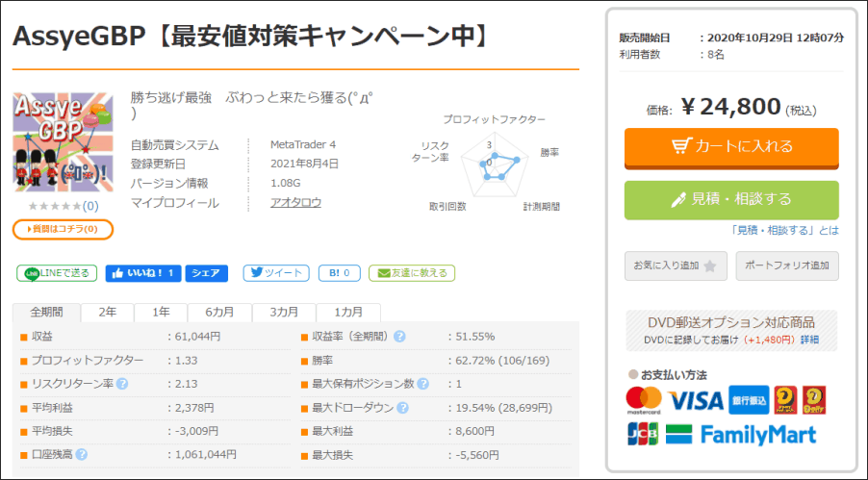Click LINE logo on LINEで送る
The image size is (868, 480).
click(x=32, y=273)
